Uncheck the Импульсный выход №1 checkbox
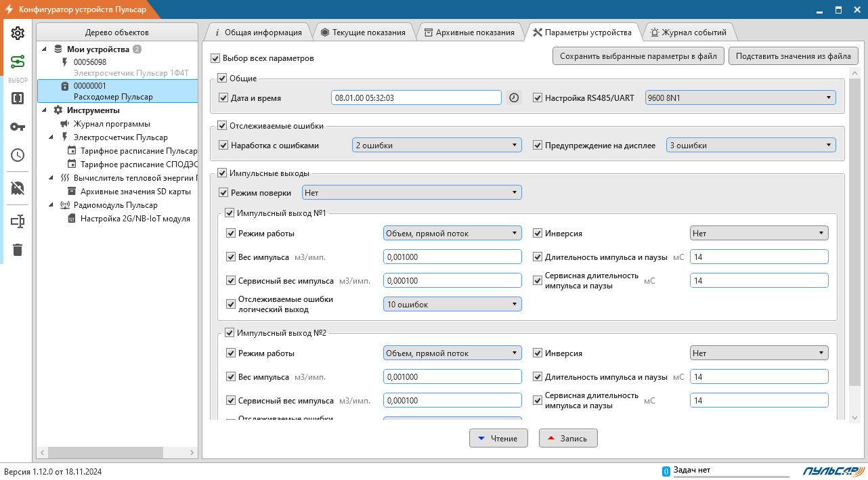Viewport: 868px width, 480px height. [229, 213]
